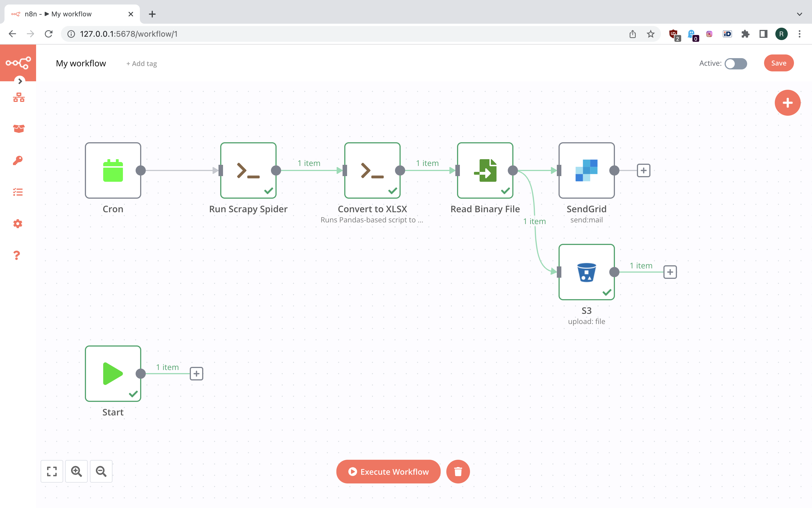Click the My workflow title
This screenshot has width=812, height=508.
click(x=81, y=63)
